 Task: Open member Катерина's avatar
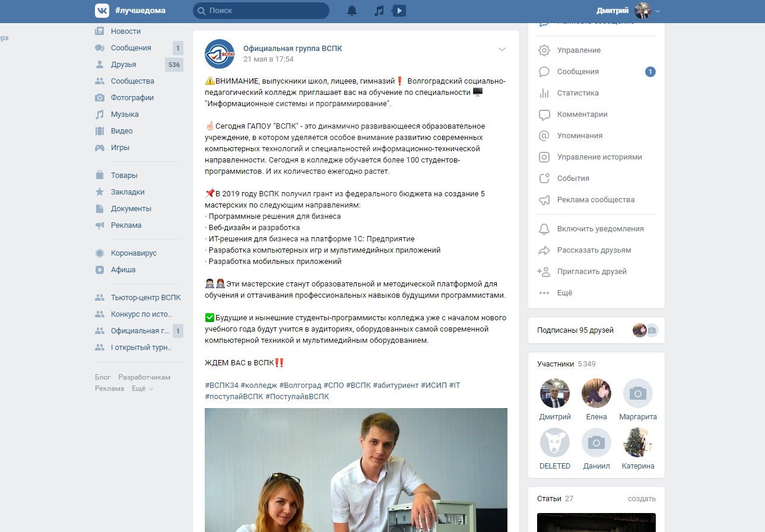(638, 442)
